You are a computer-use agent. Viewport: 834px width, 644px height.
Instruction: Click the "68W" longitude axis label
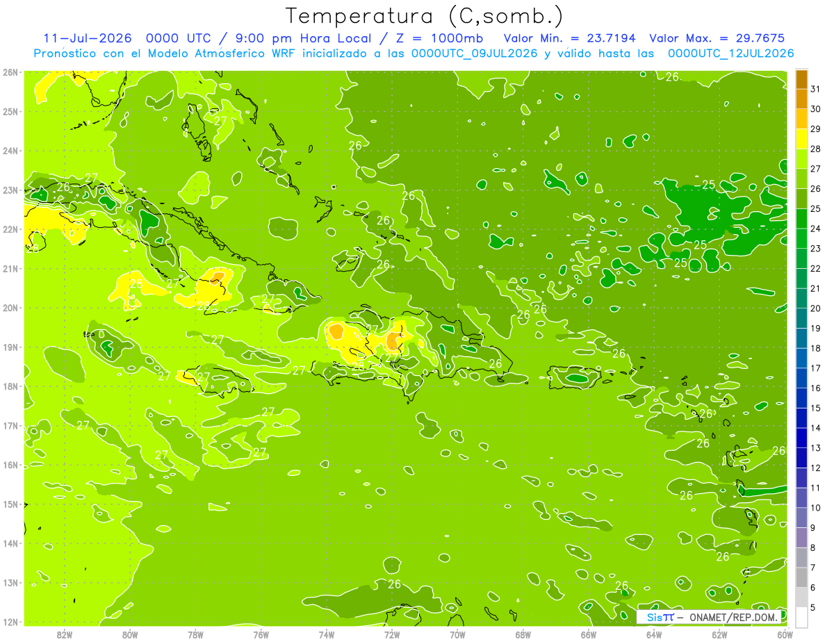(523, 634)
